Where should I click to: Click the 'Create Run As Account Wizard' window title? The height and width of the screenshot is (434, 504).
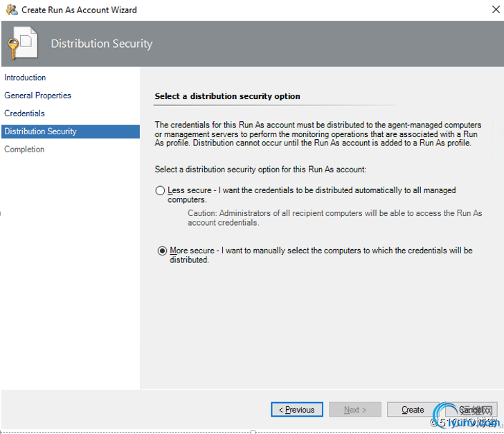(79, 10)
